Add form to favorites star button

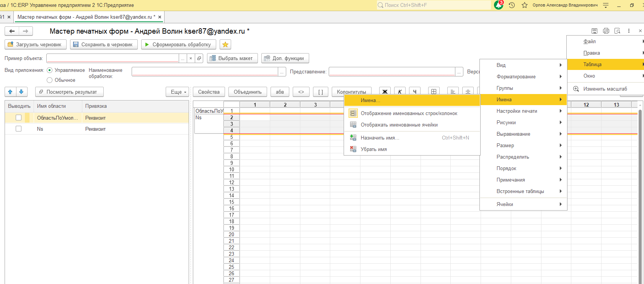pos(225,44)
